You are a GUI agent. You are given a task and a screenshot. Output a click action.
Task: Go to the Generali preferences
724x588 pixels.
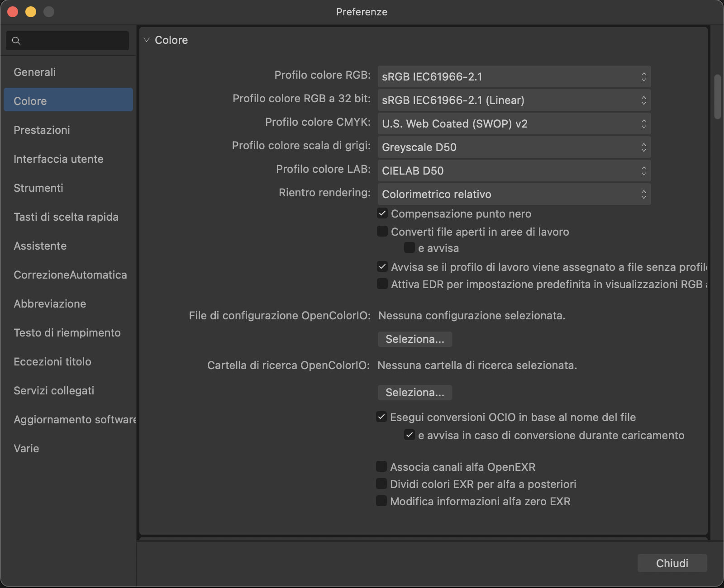(x=35, y=72)
